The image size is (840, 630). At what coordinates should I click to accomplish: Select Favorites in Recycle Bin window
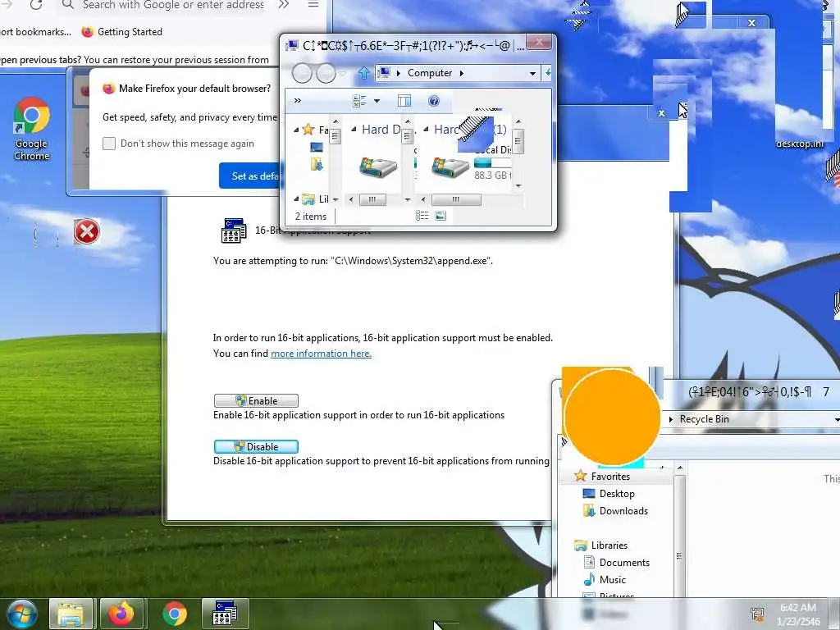(610, 477)
